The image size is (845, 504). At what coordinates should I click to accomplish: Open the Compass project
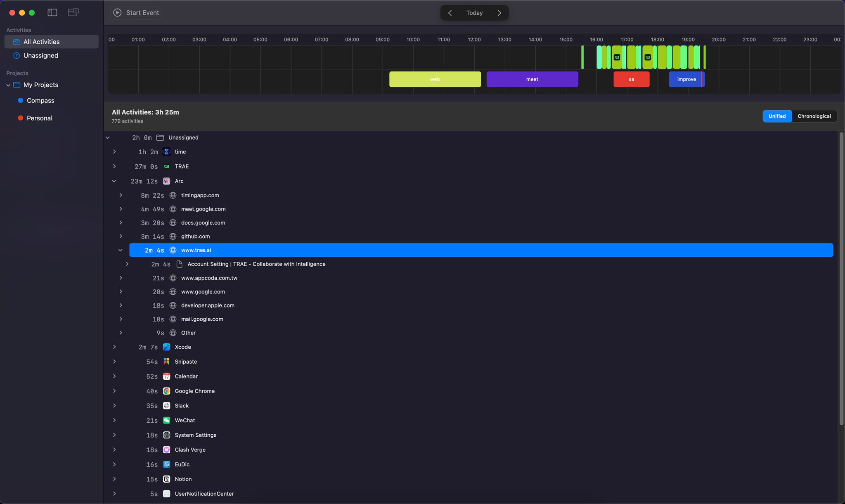[x=40, y=101]
